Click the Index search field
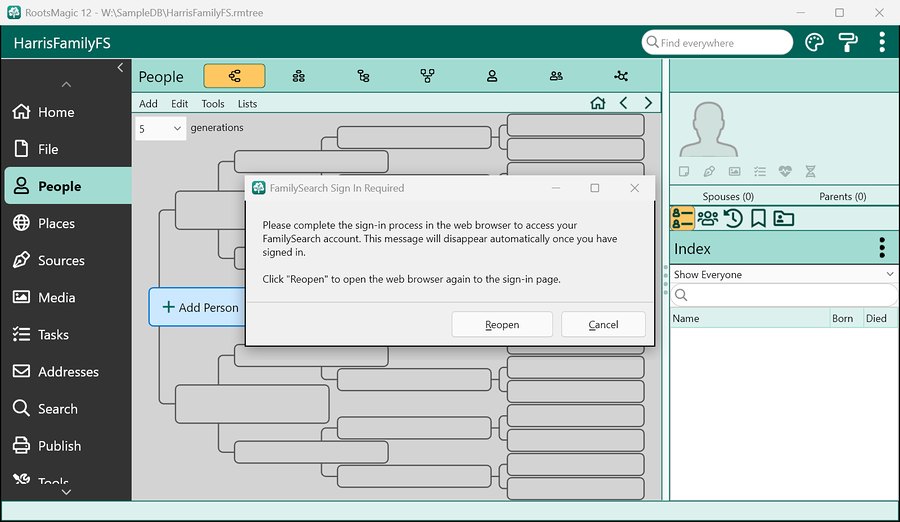The width and height of the screenshot is (900, 522). [x=783, y=295]
